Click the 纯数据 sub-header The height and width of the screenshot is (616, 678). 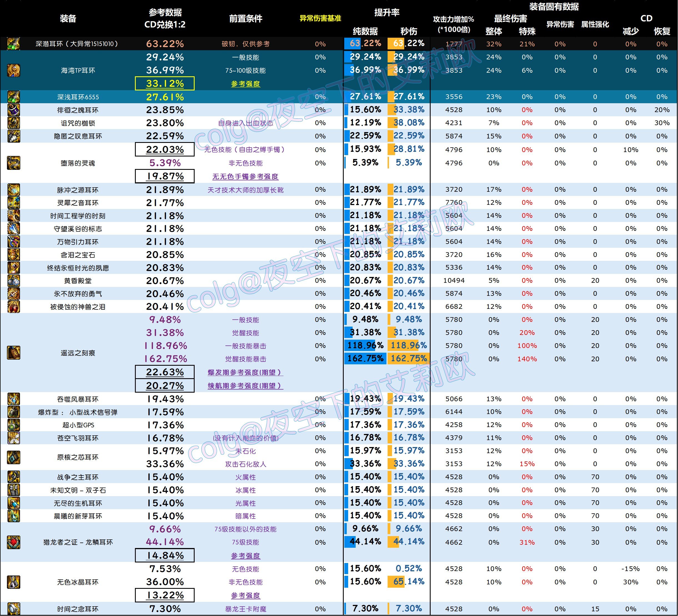pyautogui.click(x=365, y=31)
